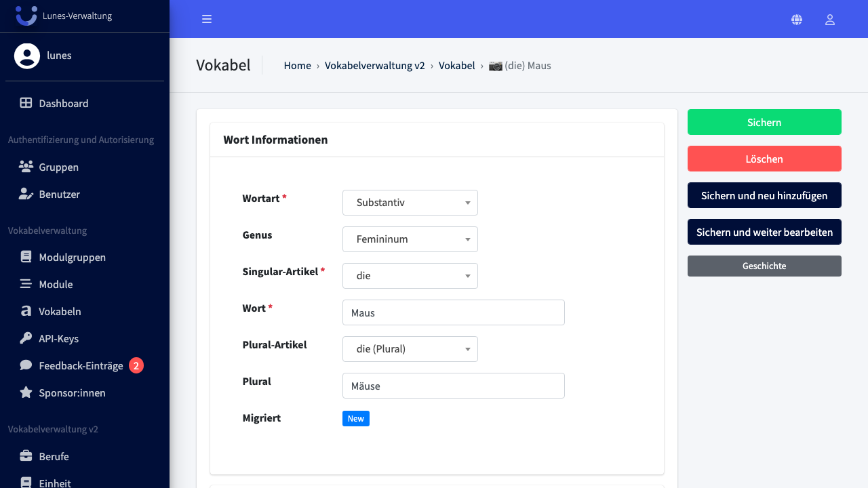Click the Berufe briefcase icon

(26, 456)
